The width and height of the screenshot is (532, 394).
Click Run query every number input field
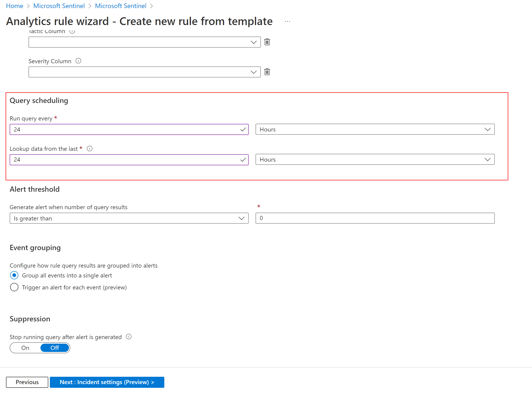129,129
